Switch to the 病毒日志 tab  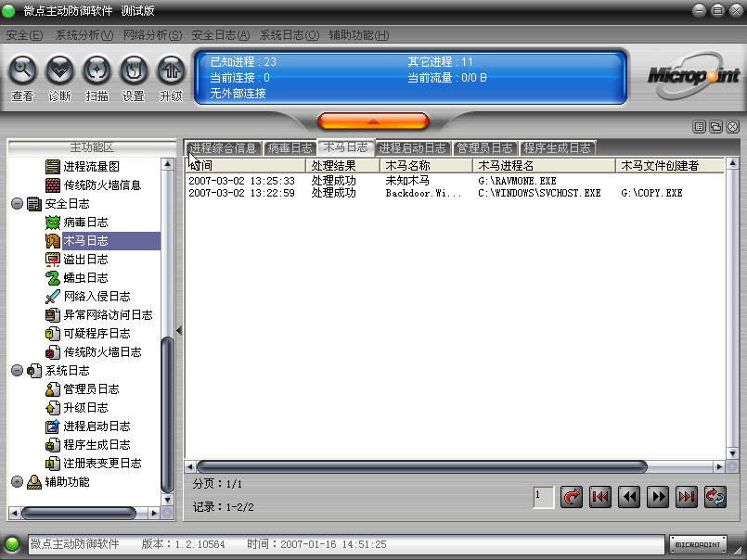pyautogui.click(x=290, y=148)
